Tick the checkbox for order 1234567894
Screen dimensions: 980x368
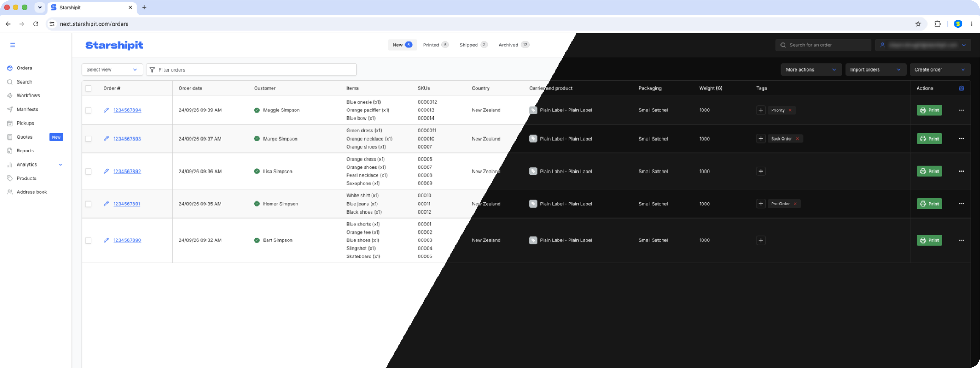click(x=88, y=110)
